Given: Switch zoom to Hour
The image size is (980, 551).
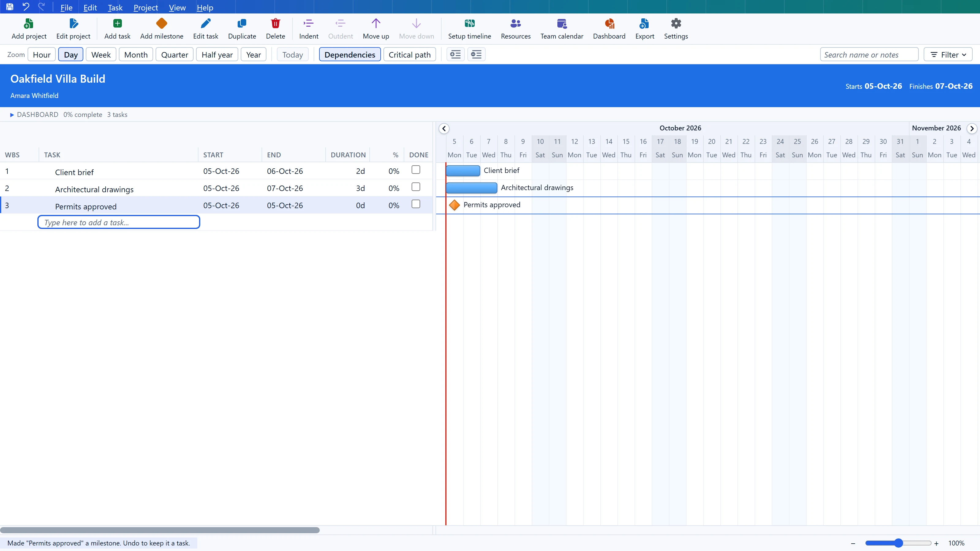Looking at the screenshot, I should pyautogui.click(x=41, y=54).
